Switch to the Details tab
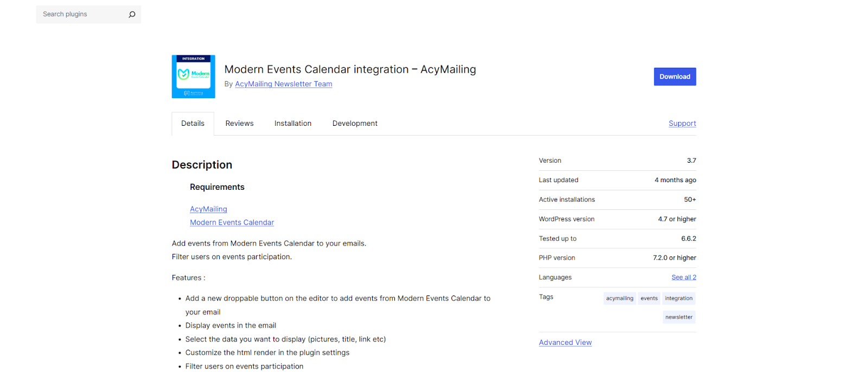868x372 pixels. point(193,124)
